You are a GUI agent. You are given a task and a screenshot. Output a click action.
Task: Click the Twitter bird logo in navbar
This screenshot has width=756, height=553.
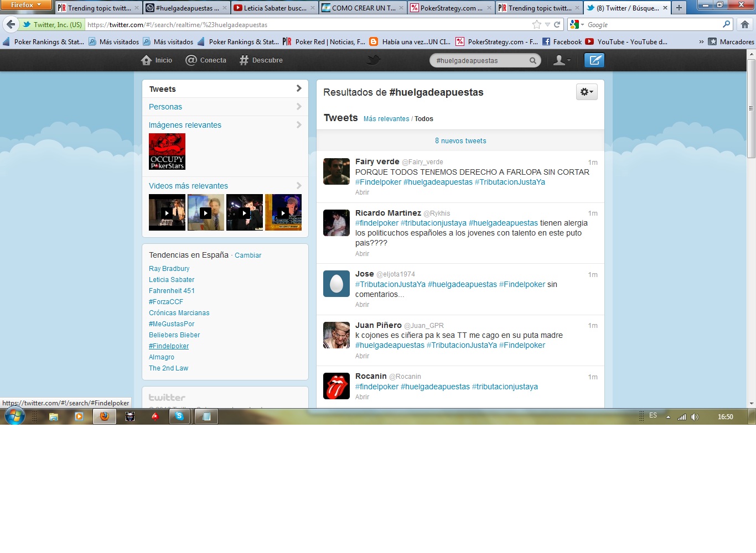pyautogui.click(x=374, y=60)
